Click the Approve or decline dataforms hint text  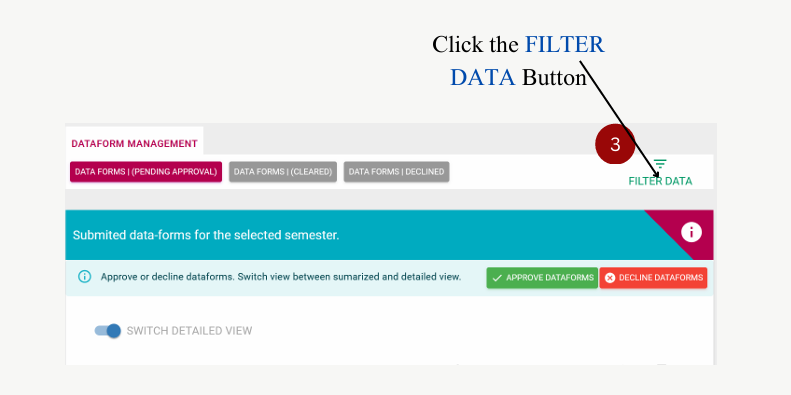point(281,277)
